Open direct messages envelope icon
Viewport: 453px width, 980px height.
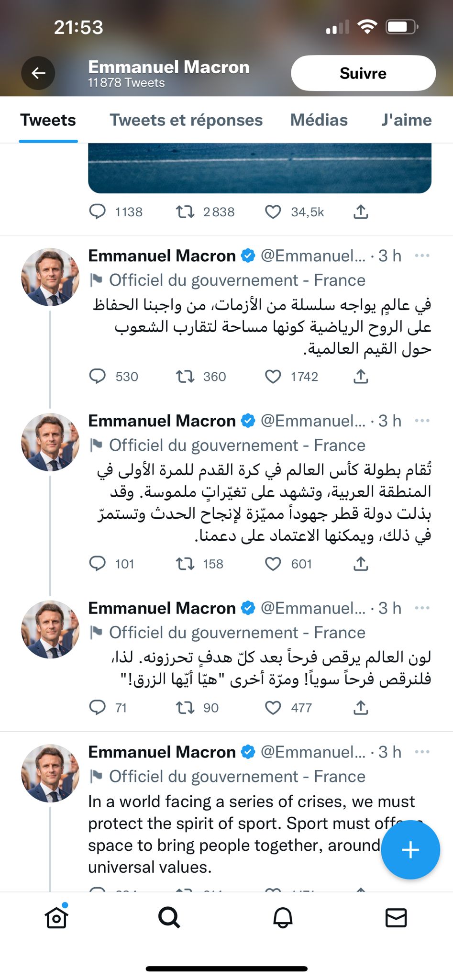tap(396, 917)
